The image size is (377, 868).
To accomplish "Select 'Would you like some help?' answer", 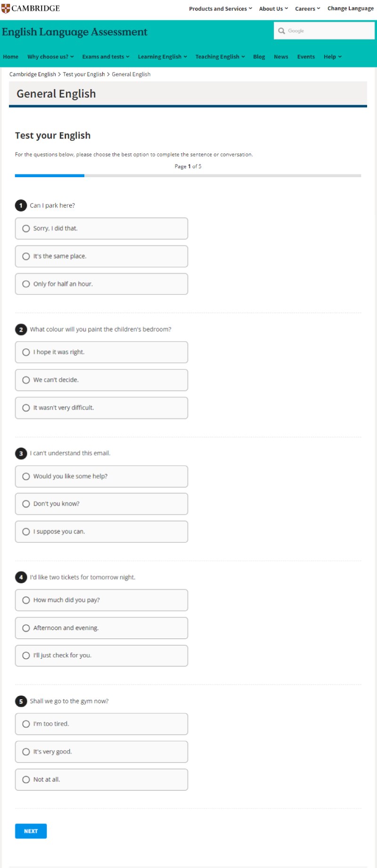I will (101, 476).
